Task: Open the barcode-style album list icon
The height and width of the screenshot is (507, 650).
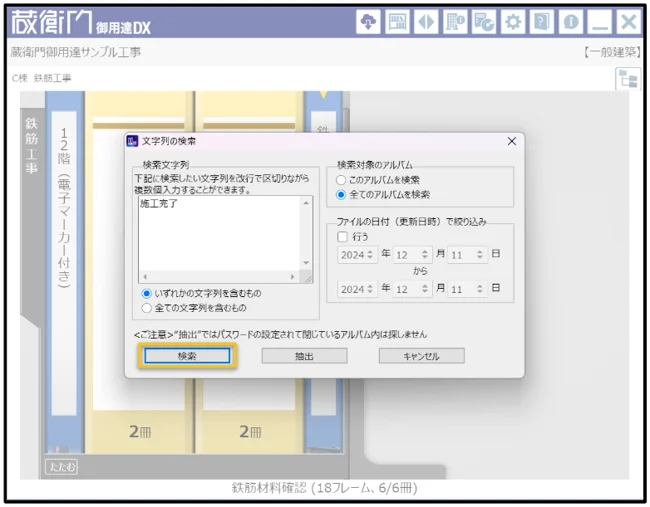Action: (x=397, y=22)
